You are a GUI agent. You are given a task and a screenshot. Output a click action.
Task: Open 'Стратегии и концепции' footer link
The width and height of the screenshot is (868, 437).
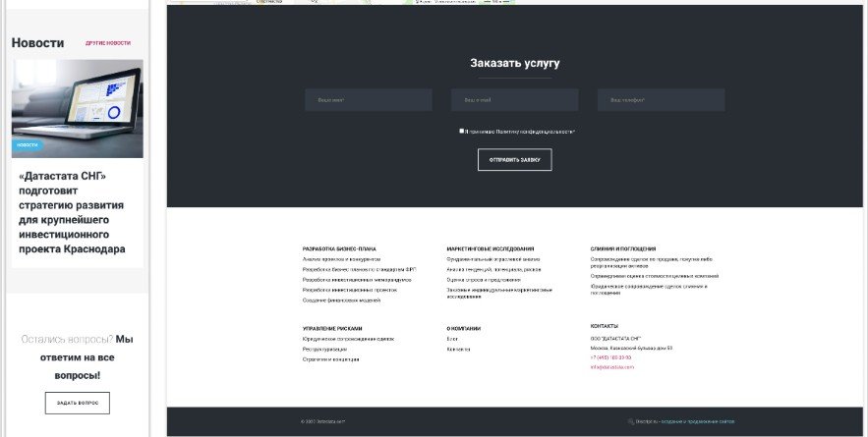click(x=330, y=359)
